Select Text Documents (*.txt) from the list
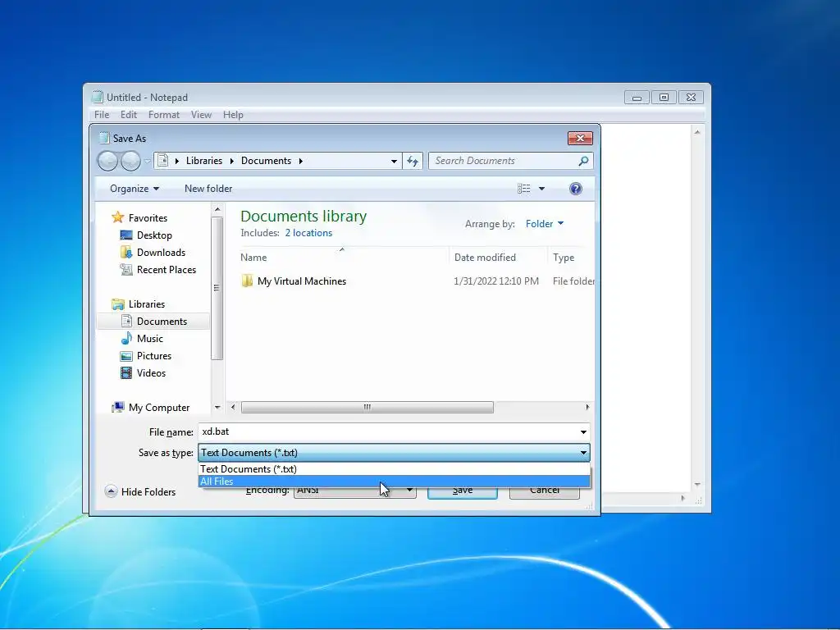This screenshot has width=840, height=630. point(395,468)
